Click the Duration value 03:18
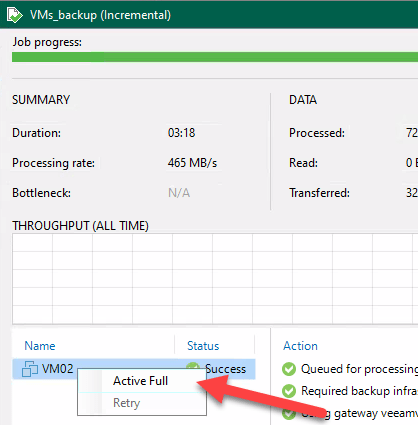418x425 pixels. 181,133
